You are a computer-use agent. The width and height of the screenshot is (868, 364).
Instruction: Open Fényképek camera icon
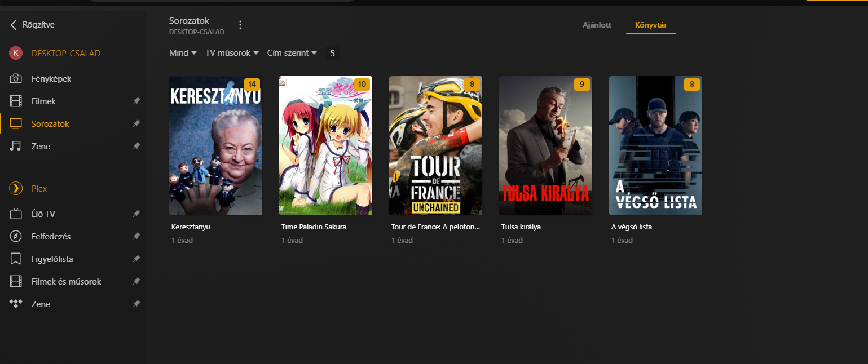[16, 79]
